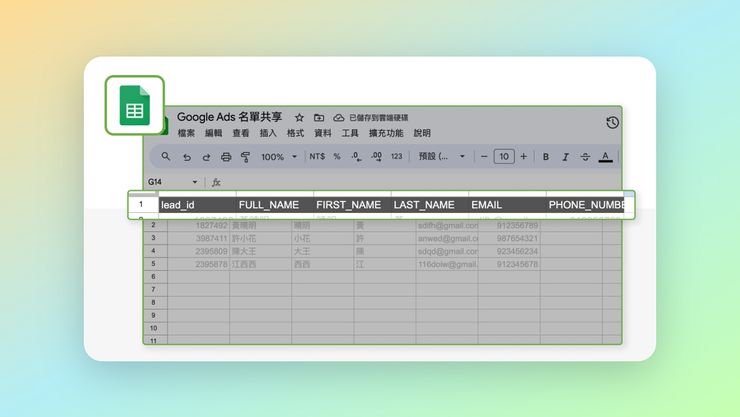The image size is (740, 417).
Task: Select row 10 header number
Action: [153, 328]
